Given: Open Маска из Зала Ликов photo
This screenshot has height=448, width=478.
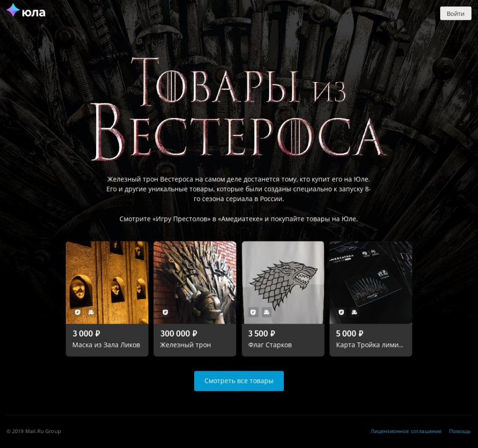Looking at the screenshot, I should (107, 283).
